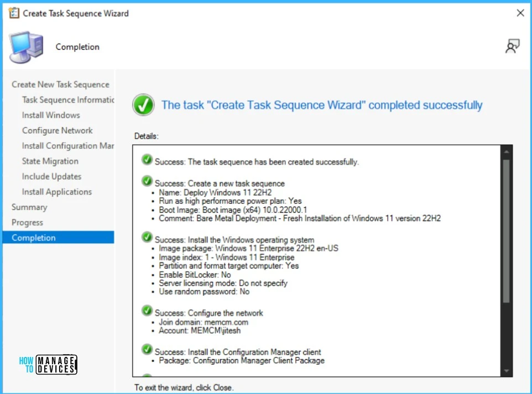The width and height of the screenshot is (532, 394).
Task: Select State Migration step in sidebar
Action: pyautogui.click(x=50, y=161)
